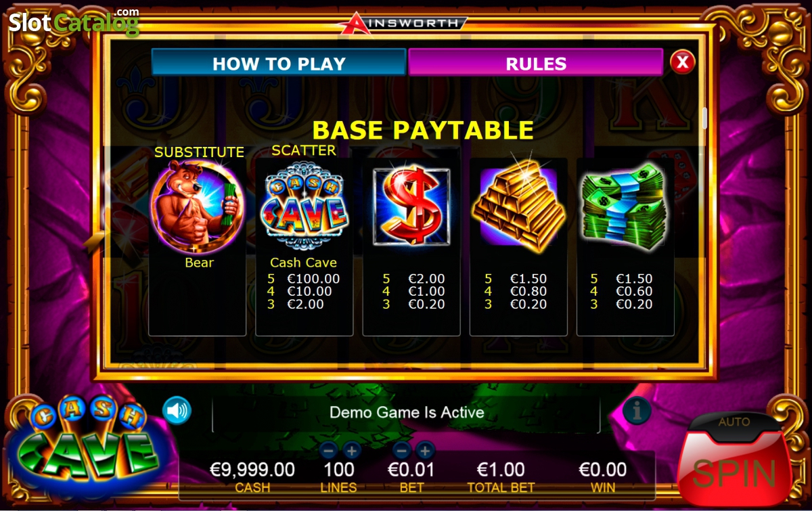812x511 pixels.
Task: Click the green cash stack symbol
Action: point(625,207)
